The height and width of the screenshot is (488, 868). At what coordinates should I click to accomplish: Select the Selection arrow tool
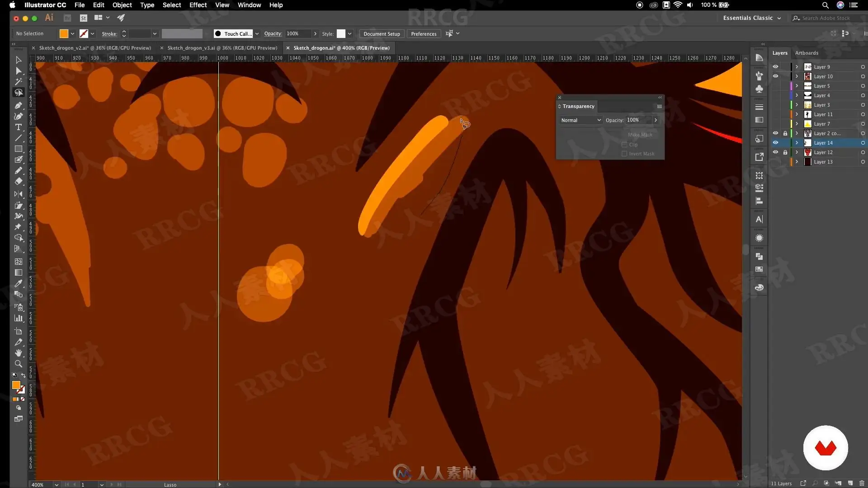[19, 60]
